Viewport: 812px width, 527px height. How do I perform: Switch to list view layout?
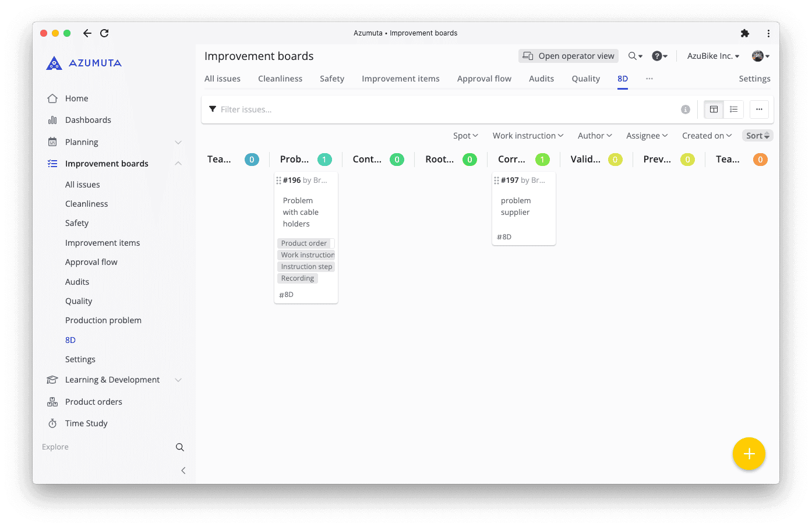pos(734,109)
